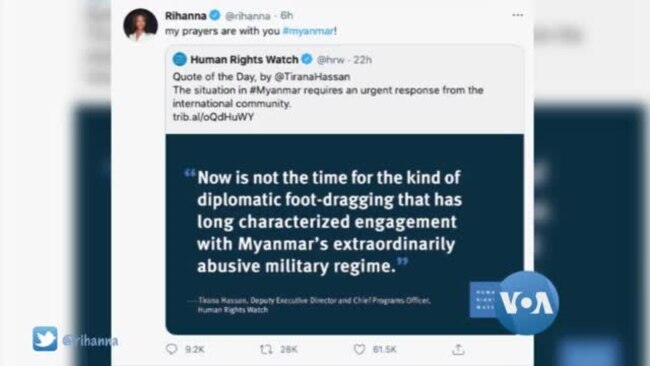
Task: Click Rihanna's verified checkmark badge
Action: (214, 15)
